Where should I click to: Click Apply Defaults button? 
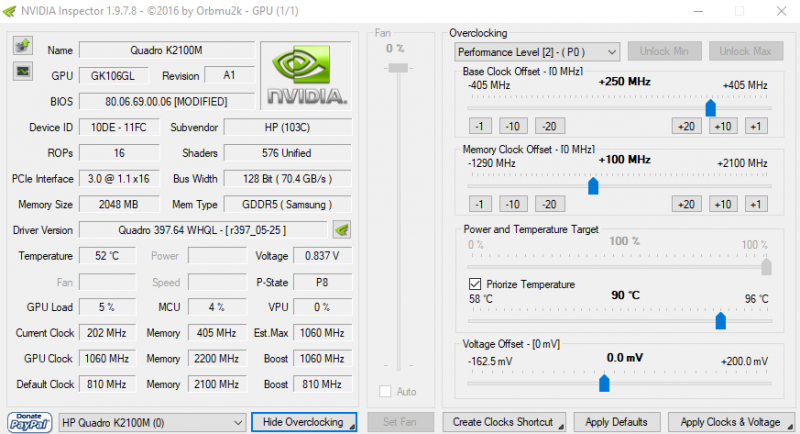click(x=616, y=422)
